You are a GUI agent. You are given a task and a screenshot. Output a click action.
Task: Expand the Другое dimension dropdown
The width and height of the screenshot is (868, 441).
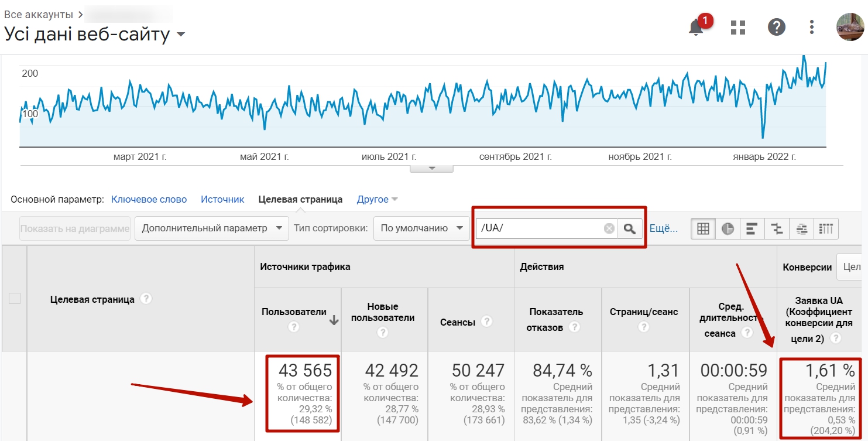pos(377,200)
